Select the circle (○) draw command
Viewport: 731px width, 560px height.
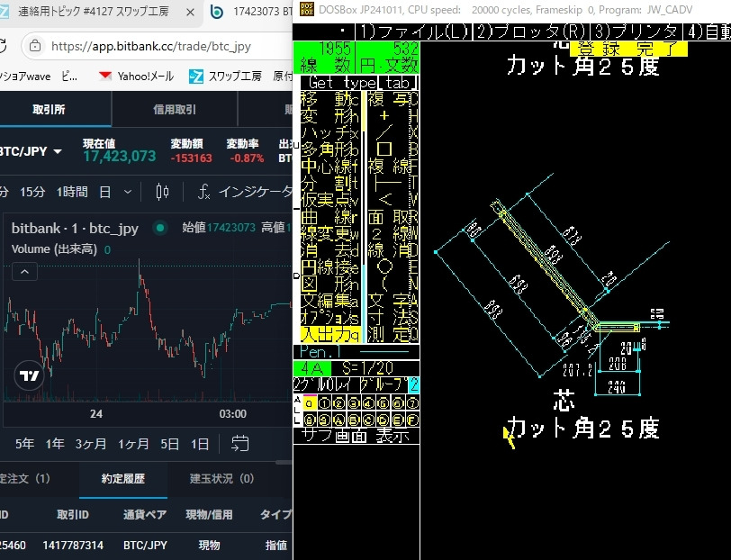[x=384, y=266]
